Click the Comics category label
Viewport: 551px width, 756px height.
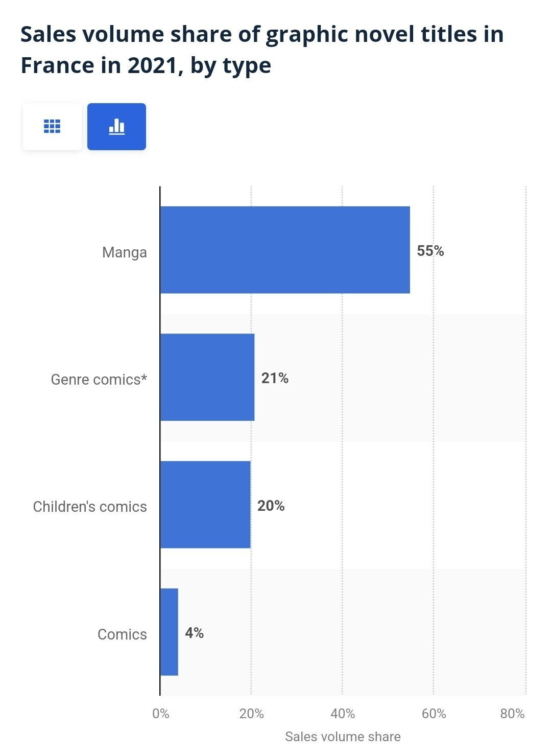(122, 634)
